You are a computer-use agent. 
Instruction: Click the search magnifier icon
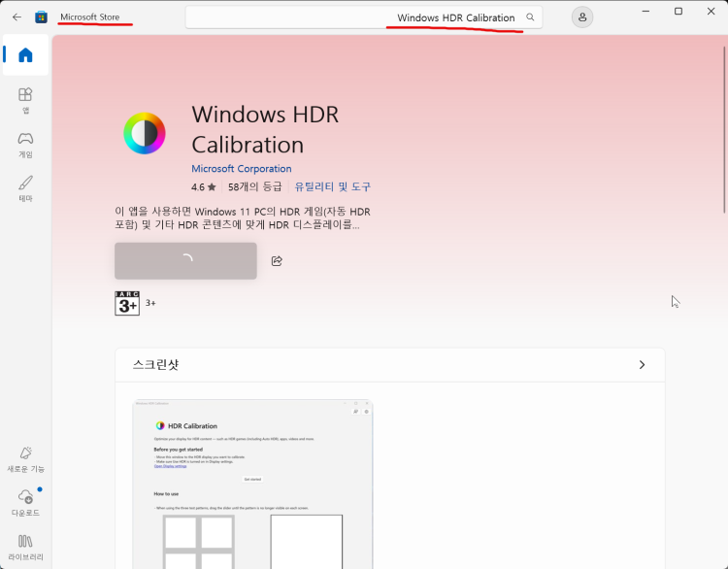[530, 17]
